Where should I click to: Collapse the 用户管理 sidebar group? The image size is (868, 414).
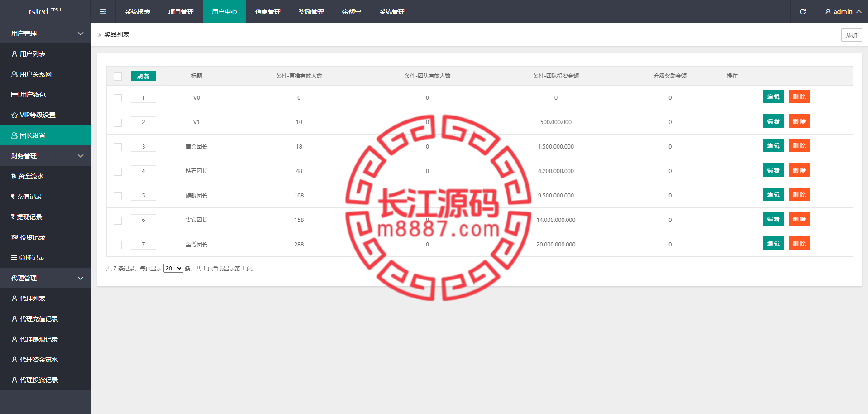(x=45, y=34)
